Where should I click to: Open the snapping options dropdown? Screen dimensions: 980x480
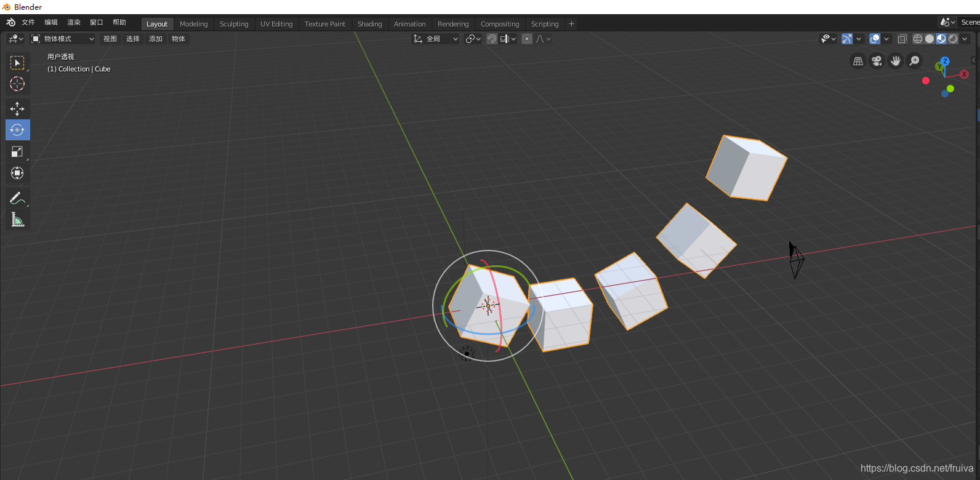(x=508, y=39)
